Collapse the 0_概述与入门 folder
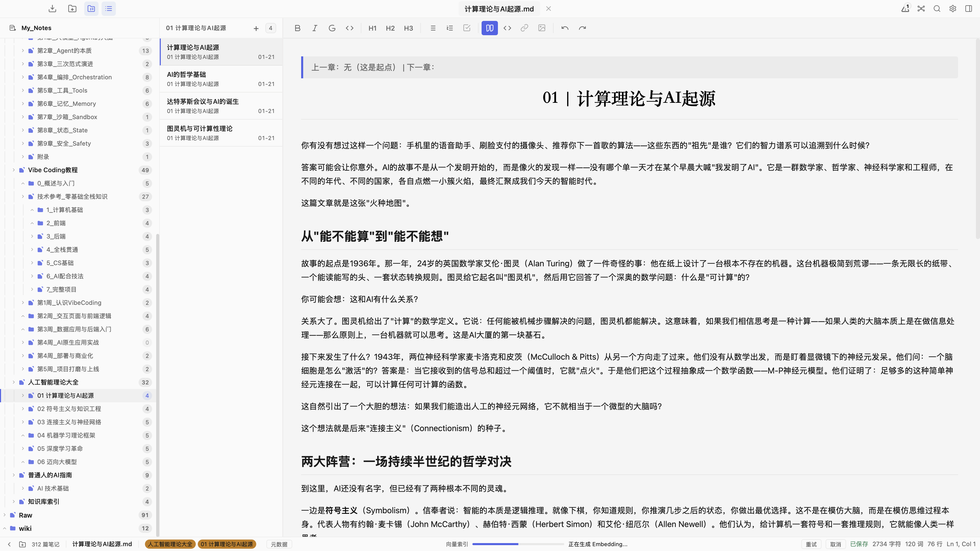This screenshot has width=980, height=551. (x=23, y=183)
